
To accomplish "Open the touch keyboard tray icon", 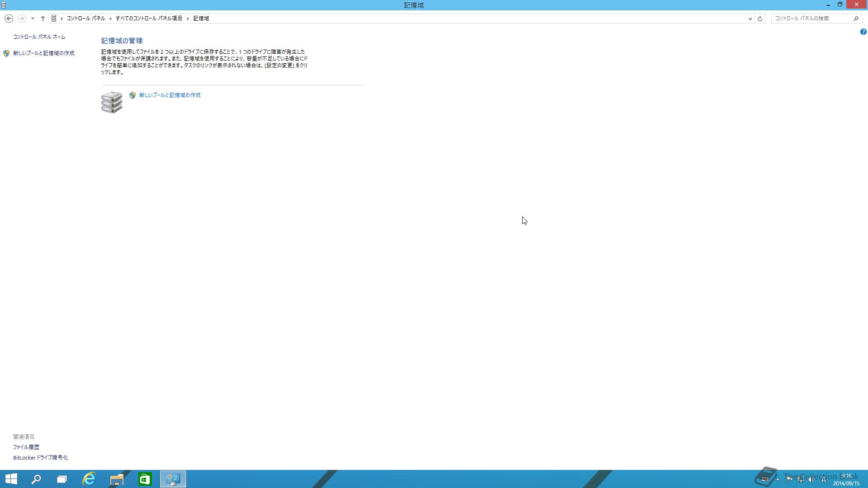I will 765,479.
